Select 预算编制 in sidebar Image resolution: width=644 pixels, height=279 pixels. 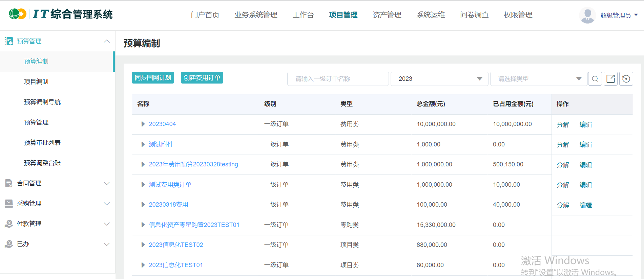(57, 62)
